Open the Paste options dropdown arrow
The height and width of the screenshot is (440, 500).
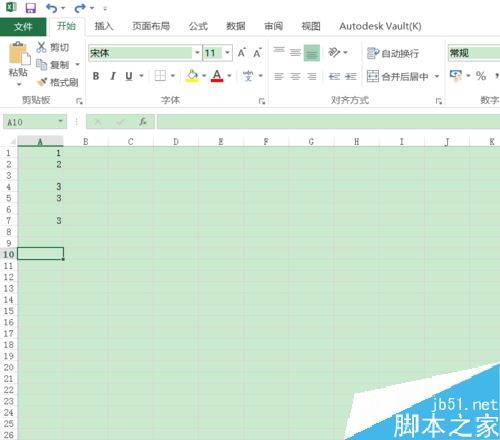point(19,84)
